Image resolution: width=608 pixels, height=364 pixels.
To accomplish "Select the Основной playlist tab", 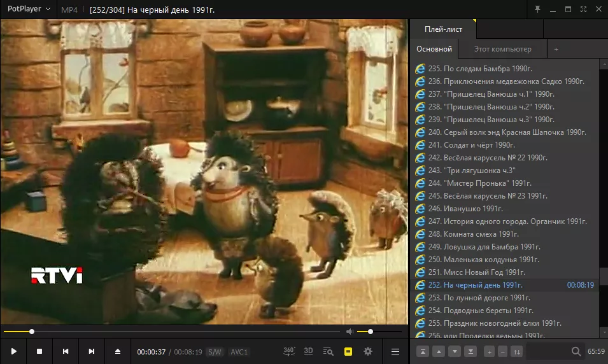I will pos(434,49).
